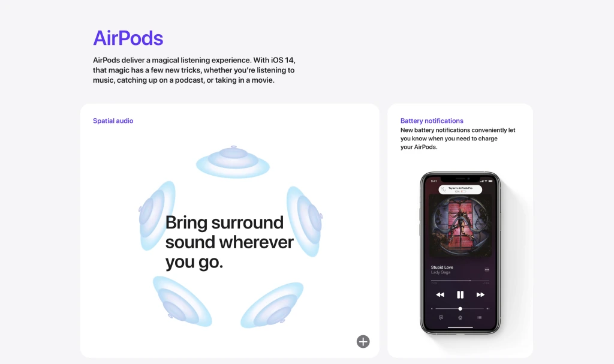Expand the Spatial audio card plus button
Viewport: 614px width, 364px height.
[x=363, y=342]
